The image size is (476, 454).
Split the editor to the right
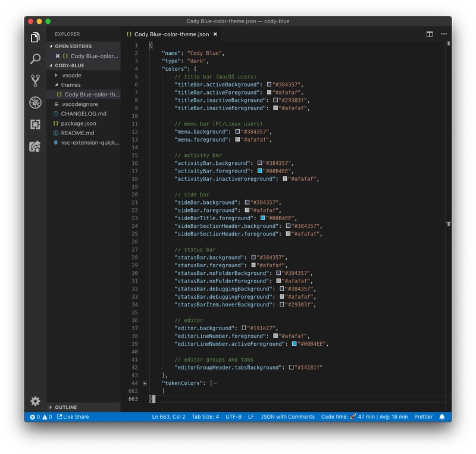coord(430,34)
